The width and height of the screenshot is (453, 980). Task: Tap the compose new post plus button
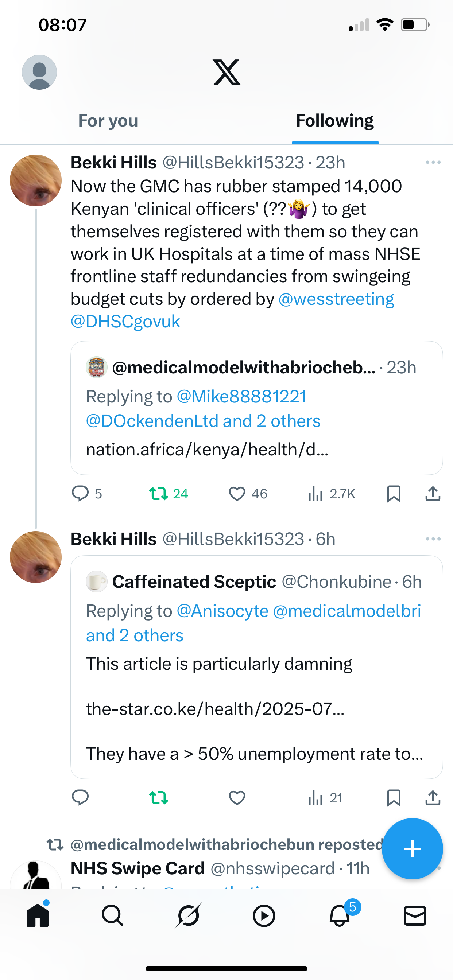click(412, 848)
